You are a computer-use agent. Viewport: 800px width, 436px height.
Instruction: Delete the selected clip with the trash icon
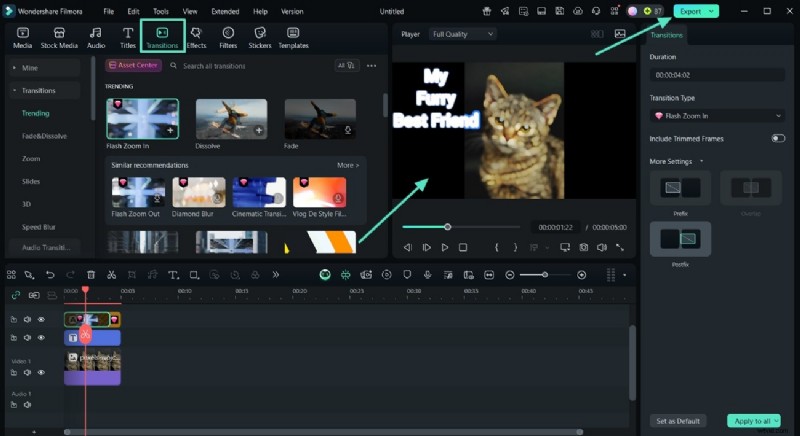[91, 275]
